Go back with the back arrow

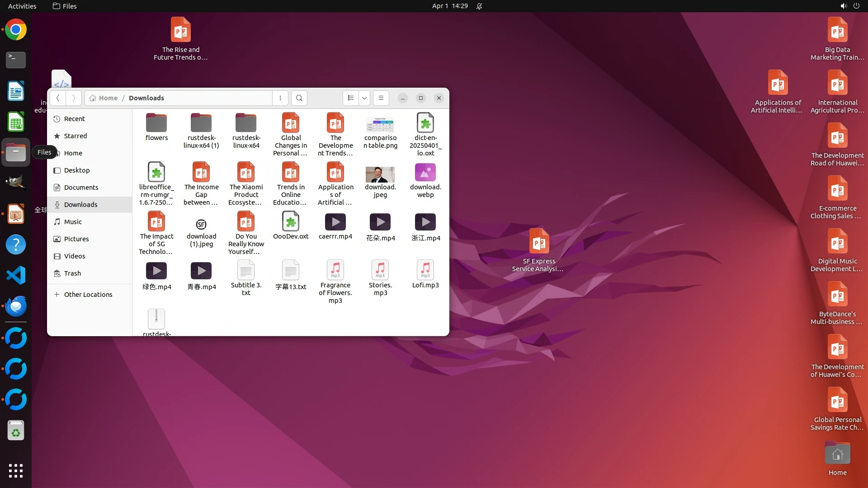pyautogui.click(x=58, y=98)
